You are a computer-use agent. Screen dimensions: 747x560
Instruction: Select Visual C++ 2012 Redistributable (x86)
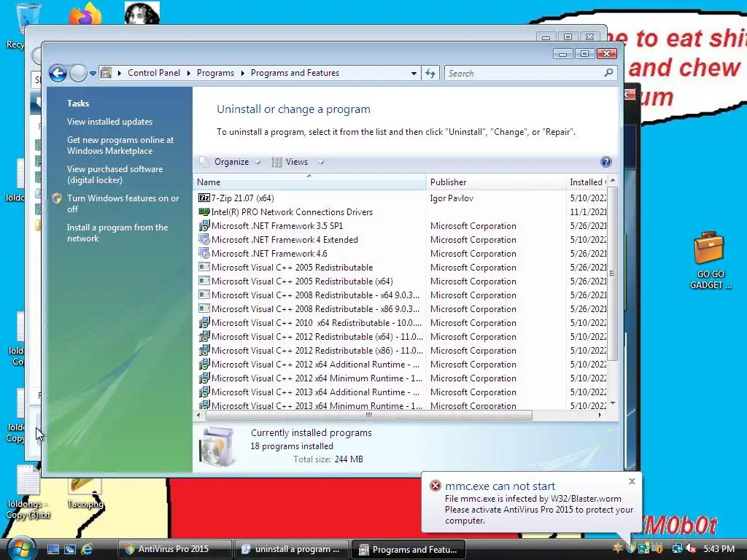[x=317, y=350]
